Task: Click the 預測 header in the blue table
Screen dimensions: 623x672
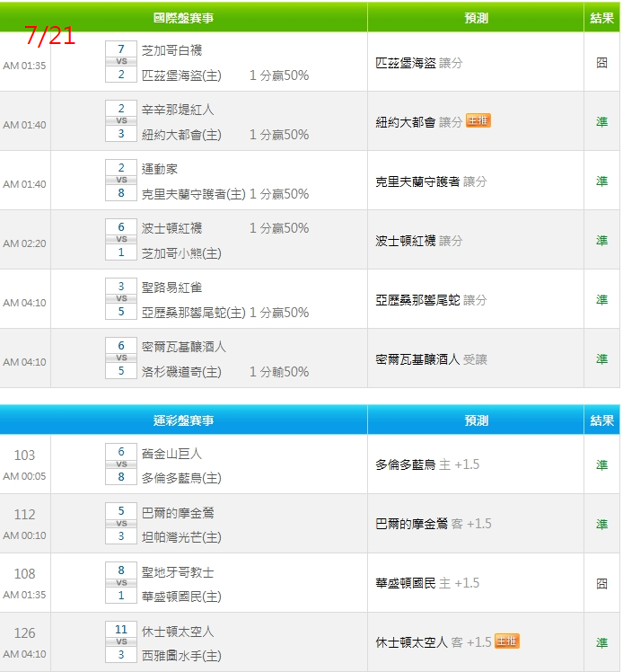Action: pyautogui.click(x=476, y=420)
